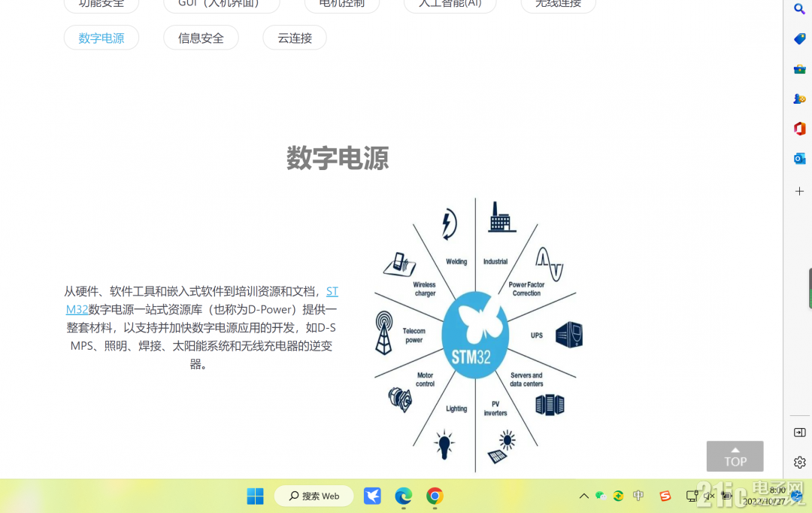Select the 电机控制 tab

point(342,5)
